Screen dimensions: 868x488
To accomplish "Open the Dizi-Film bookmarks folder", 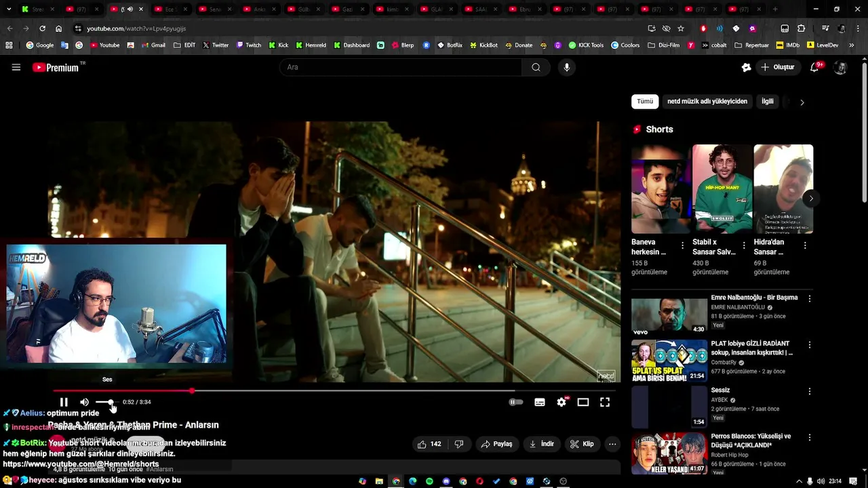I will click(x=664, y=45).
